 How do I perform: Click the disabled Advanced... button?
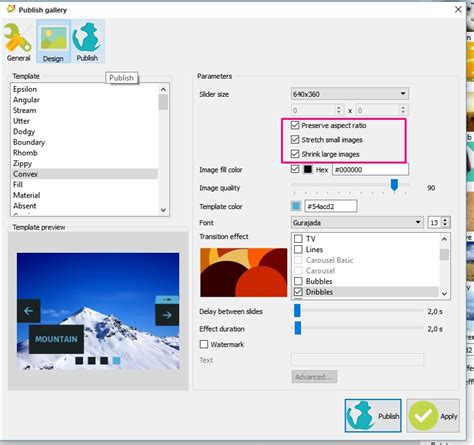pos(314,377)
